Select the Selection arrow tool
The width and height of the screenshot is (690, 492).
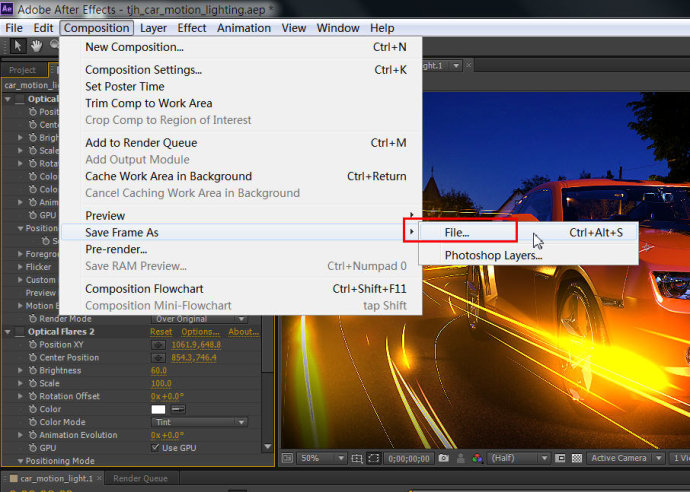pyautogui.click(x=18, y=46)
